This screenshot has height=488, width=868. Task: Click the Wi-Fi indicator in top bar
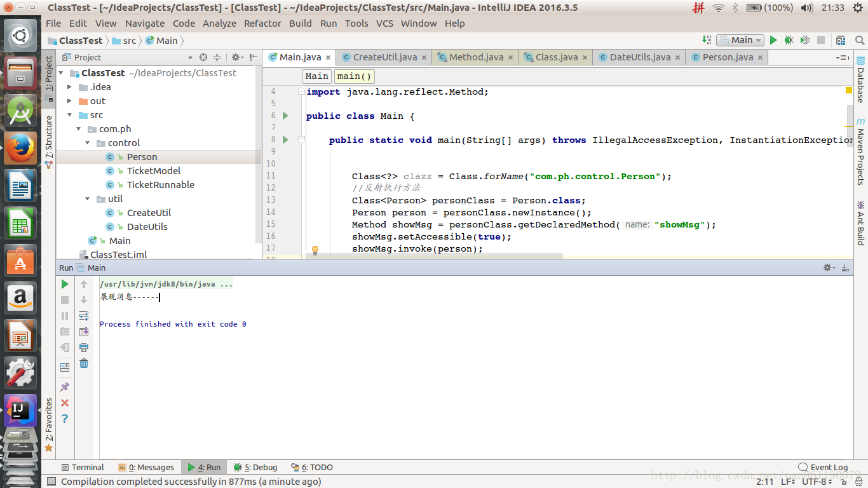point(719,8)
